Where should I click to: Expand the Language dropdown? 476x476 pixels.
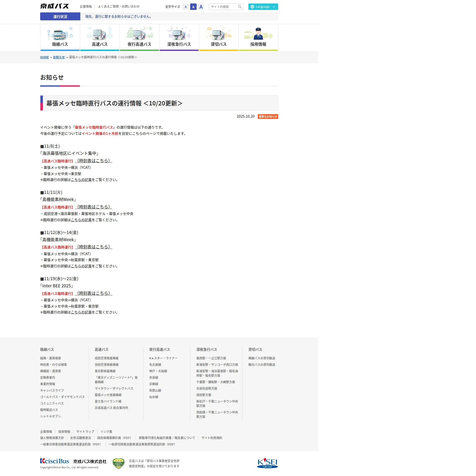click(263, 7)
